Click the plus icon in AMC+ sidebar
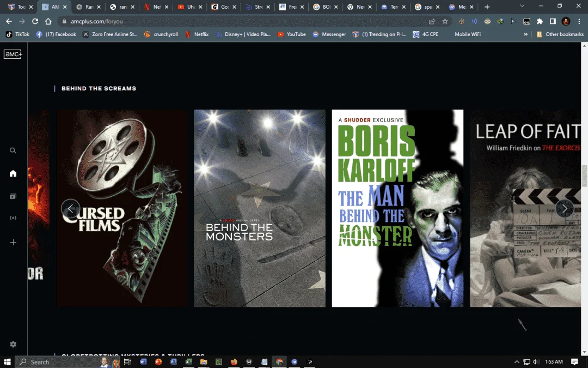The width and height of the screenshot is (588, 368). 13,242
